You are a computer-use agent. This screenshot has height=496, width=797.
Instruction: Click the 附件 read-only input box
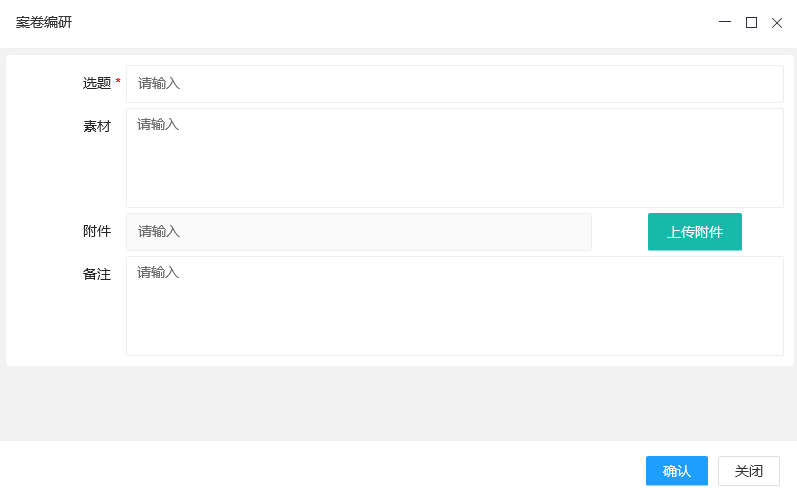click(358, 232)
